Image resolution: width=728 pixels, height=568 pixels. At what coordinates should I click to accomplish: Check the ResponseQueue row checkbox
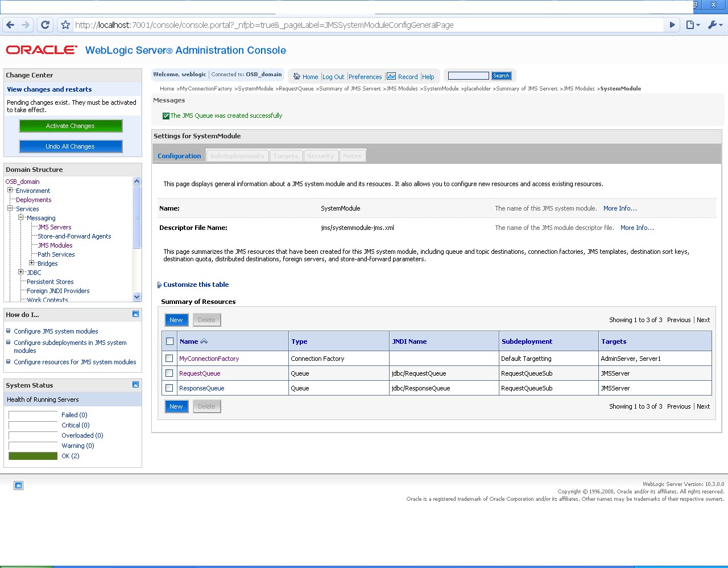[169, 388]
